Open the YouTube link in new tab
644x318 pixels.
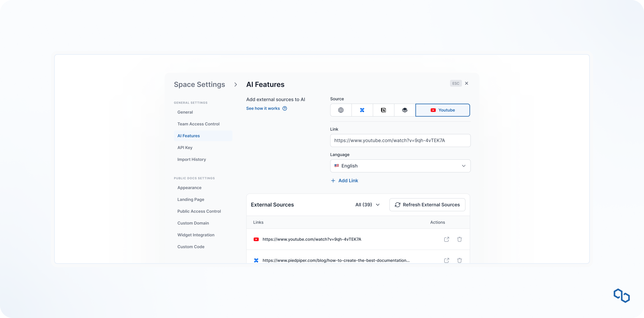click(446, 239)
